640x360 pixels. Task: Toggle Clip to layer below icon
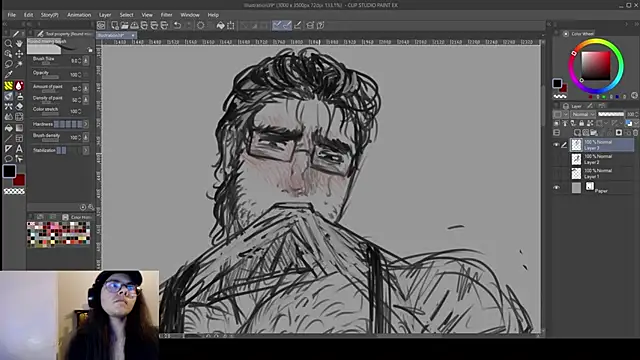coord(557,123)
